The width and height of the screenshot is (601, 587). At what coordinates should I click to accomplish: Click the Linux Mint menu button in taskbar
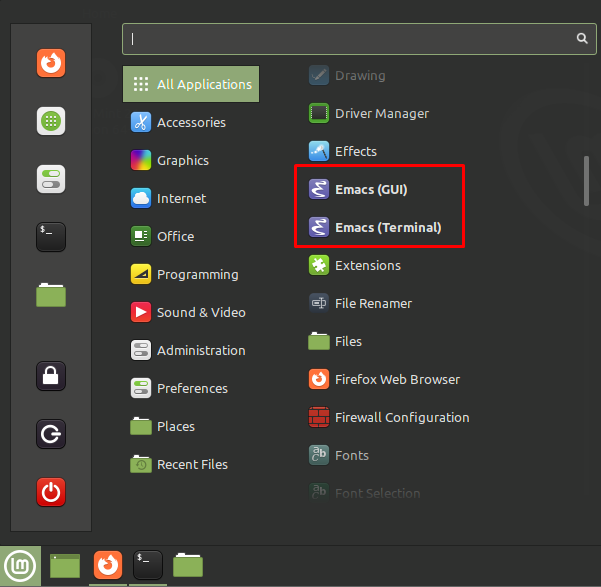[20, 566]
